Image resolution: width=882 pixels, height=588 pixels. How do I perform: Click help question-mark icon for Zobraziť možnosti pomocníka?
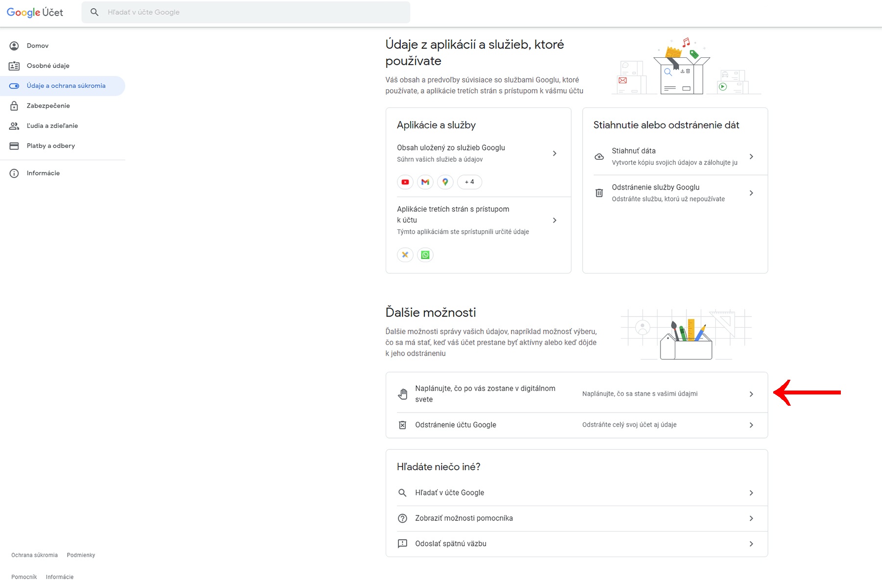402,518
